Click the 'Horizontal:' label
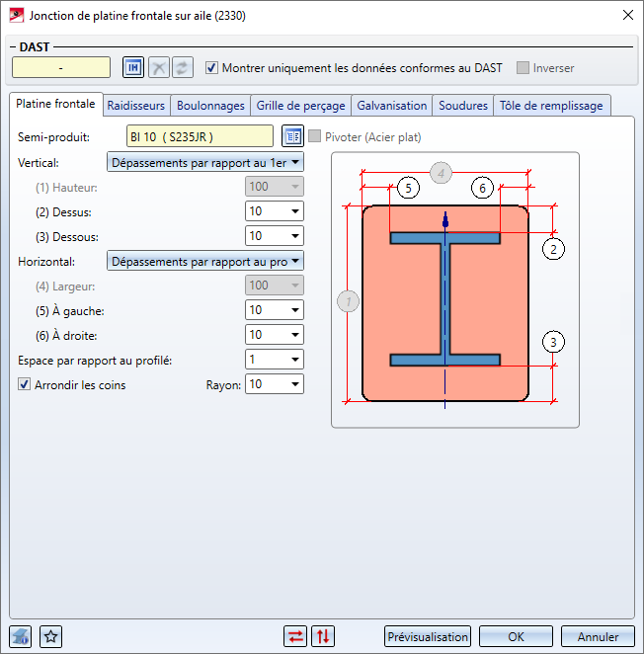This screenshot has width=644, height=654. click(46, 262)
